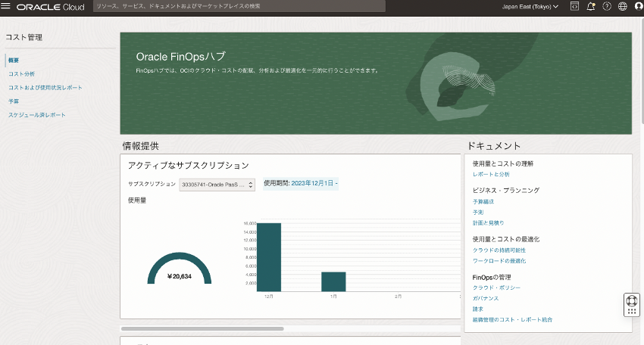Viewport: 644px width, 345px height.
Task: Open スケジュール済レポート
Action: (36, 115)
